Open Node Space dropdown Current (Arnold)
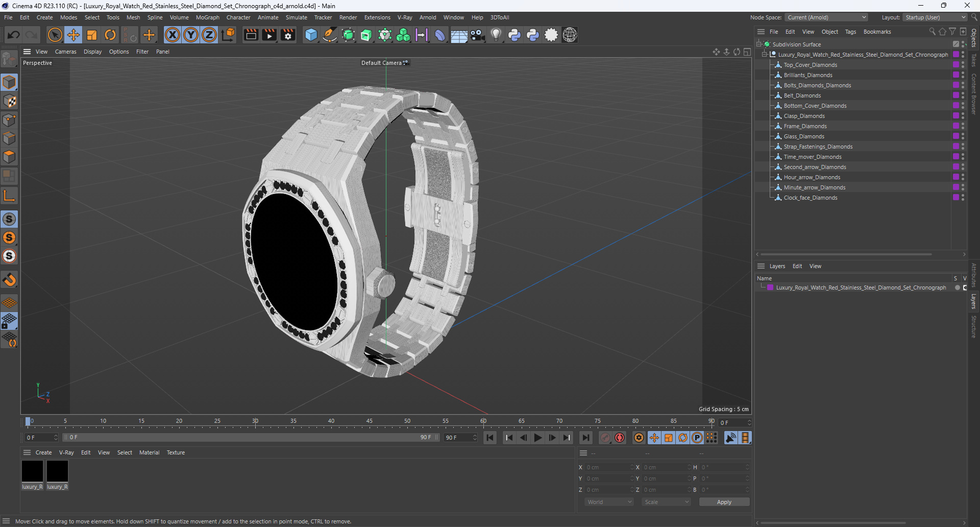980x527 pixels. click(x=827, y=17)
